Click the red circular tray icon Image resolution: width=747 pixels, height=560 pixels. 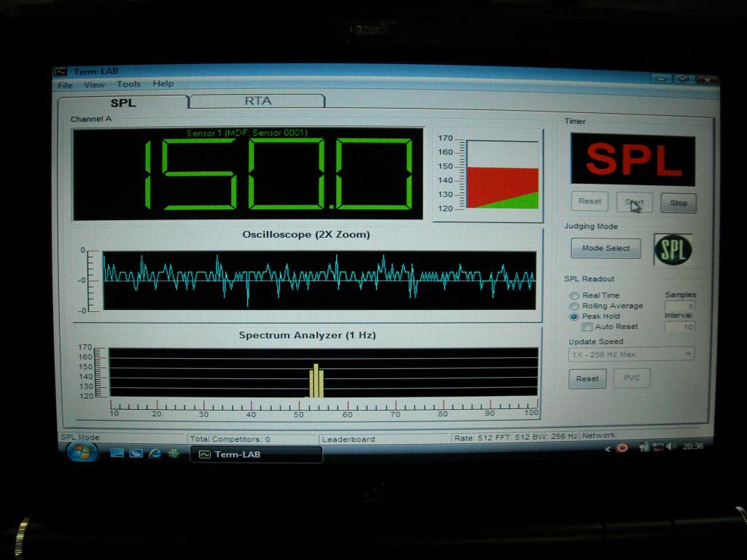(x=622, y=448)
